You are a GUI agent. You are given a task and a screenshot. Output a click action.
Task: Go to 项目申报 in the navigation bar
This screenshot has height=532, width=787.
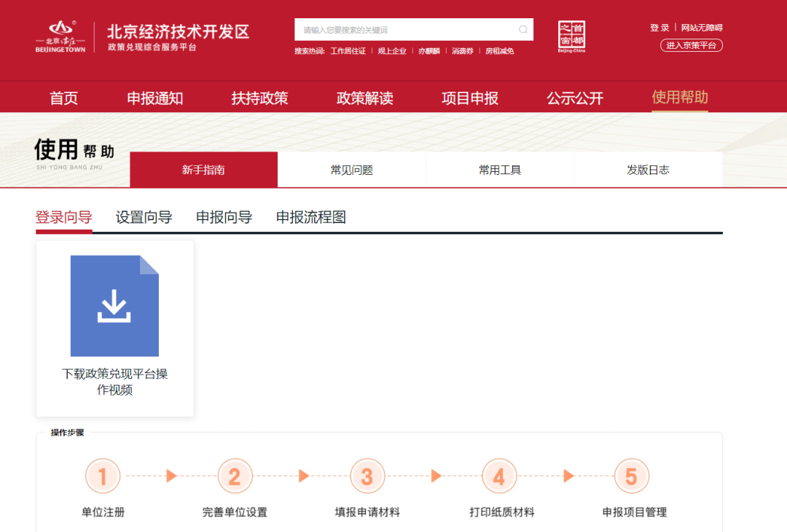coord(470,98)
